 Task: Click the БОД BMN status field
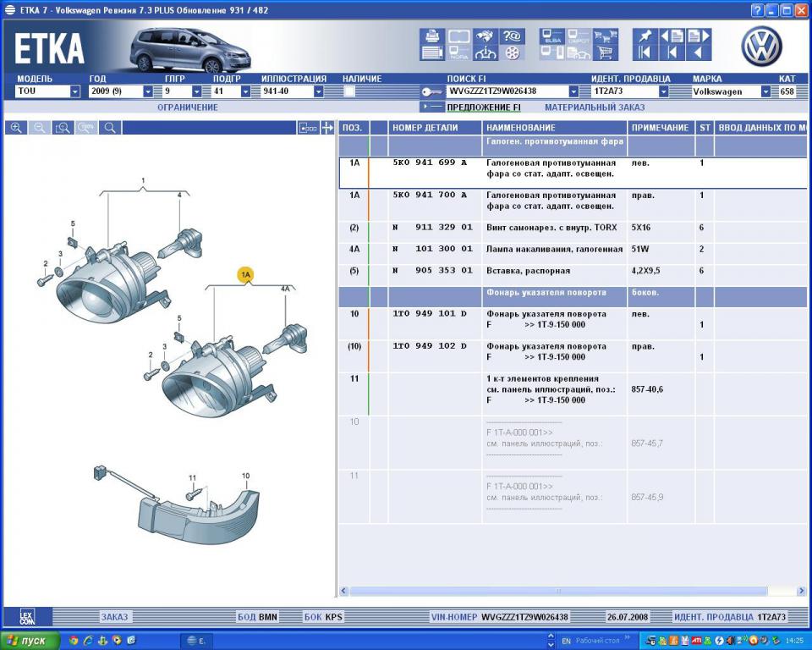(x=257, y=617)
